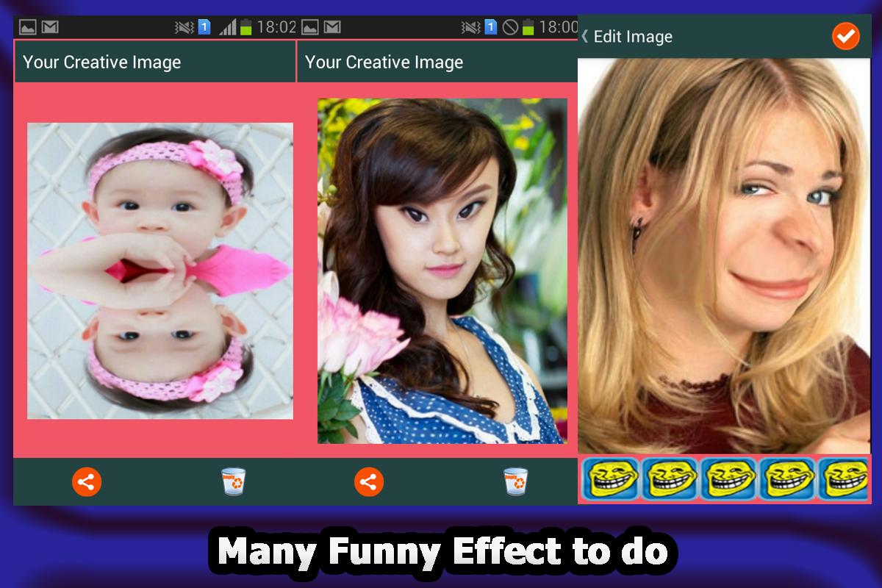Screen dimensions: 882x588
Task: Select the fifth, cut-off troll face effect
Action: pos(845,478)
